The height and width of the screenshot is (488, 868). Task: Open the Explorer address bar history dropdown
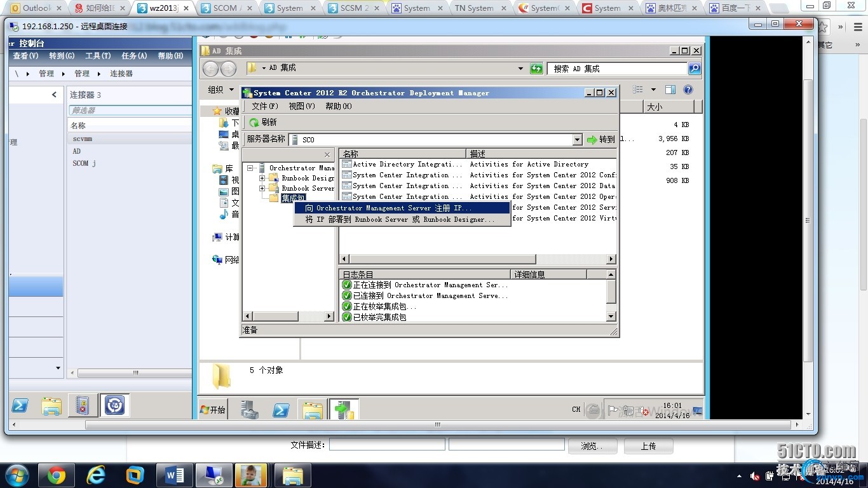point(520,69)
